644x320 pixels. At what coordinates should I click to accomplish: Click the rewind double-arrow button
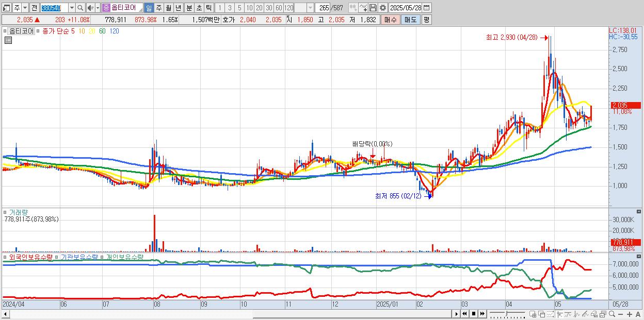tap(464, 314)
